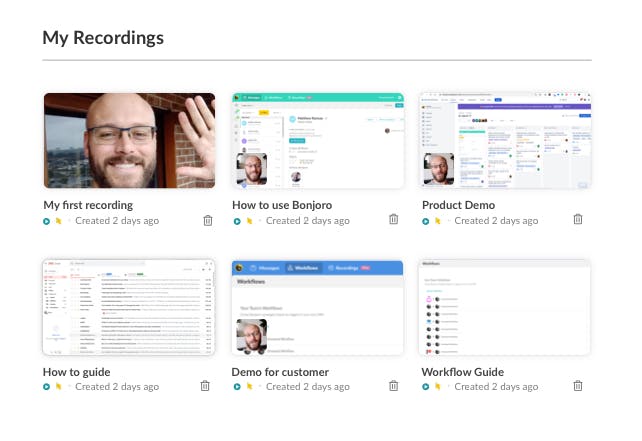Click cursor icon under Demo for customer
Viewport: 642px width, 441px height.
[x=249, y=386]
